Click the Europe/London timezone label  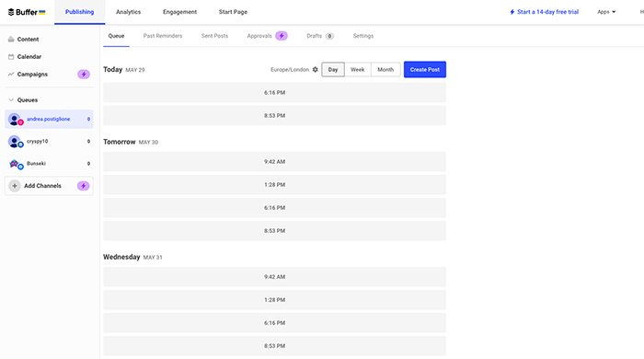pos(290,69)
